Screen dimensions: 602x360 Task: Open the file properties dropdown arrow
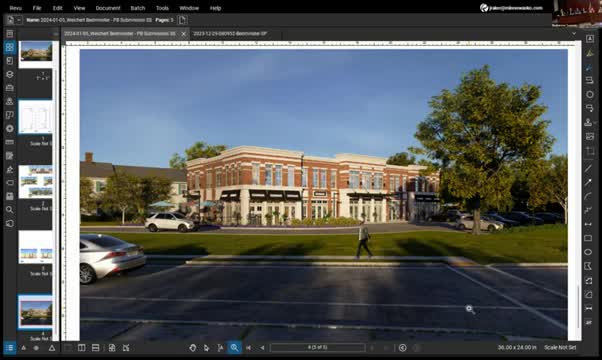tap(18, 20)
